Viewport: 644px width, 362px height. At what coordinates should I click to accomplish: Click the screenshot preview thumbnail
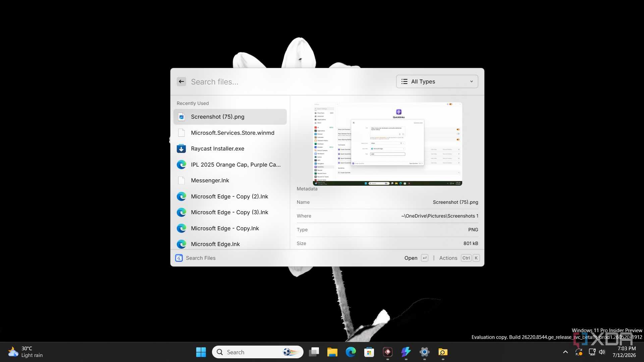click(387, 144)
